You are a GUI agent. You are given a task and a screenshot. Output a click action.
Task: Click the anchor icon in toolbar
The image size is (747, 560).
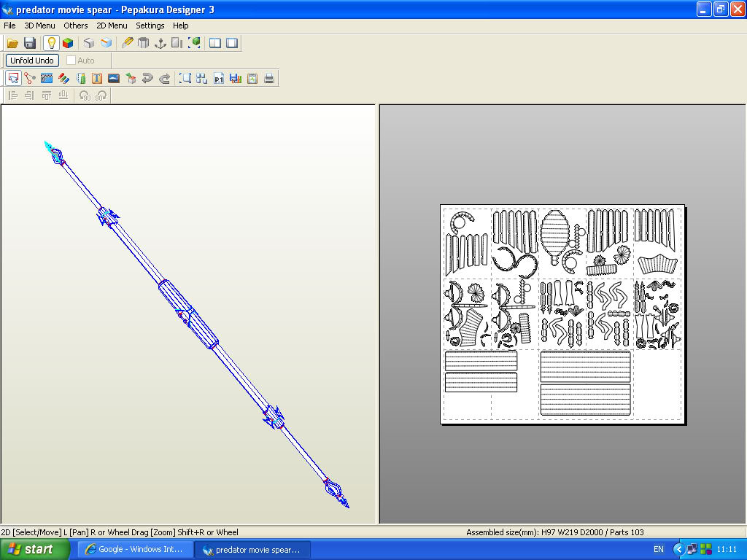(160, 43)
